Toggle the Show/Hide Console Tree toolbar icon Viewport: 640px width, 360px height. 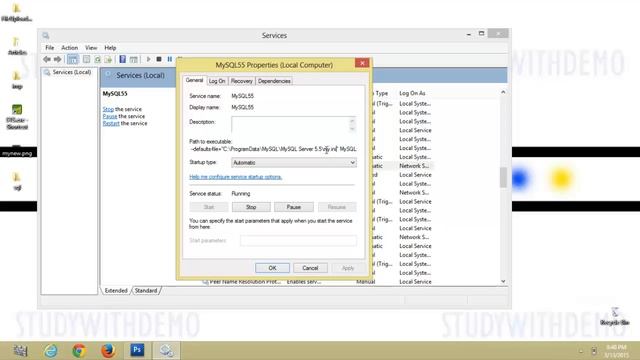(x=73, y=60)
